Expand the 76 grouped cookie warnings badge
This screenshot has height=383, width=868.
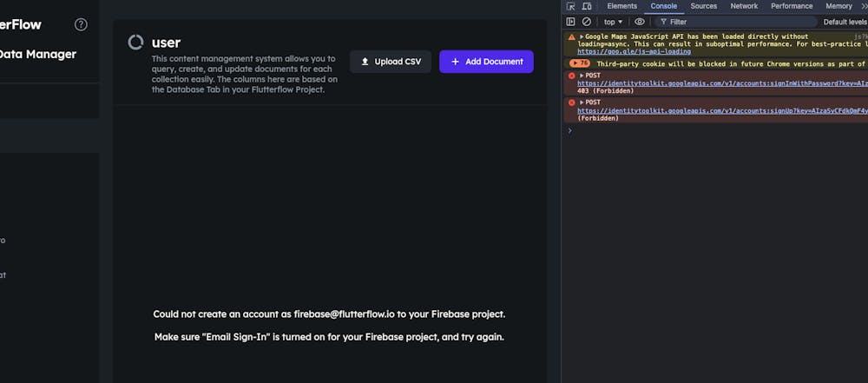click(579, 63)
